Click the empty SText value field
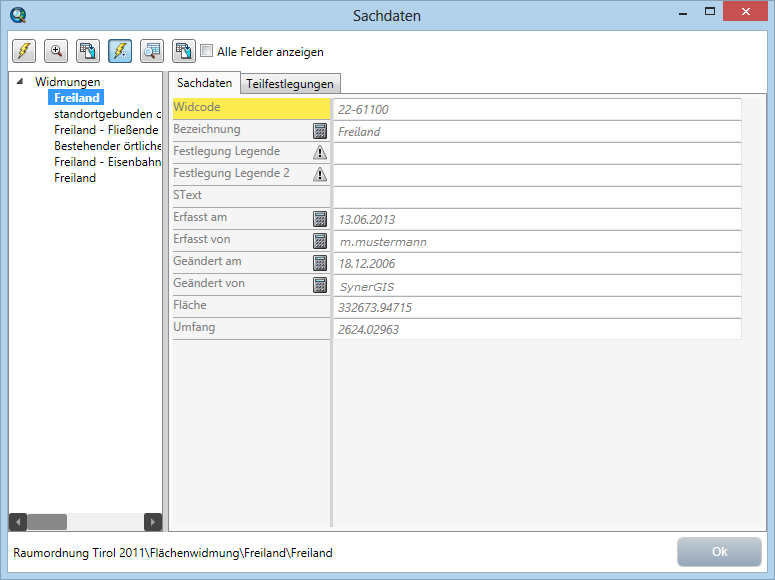This screenshot has width=775, height=580. tap(538, 197)
